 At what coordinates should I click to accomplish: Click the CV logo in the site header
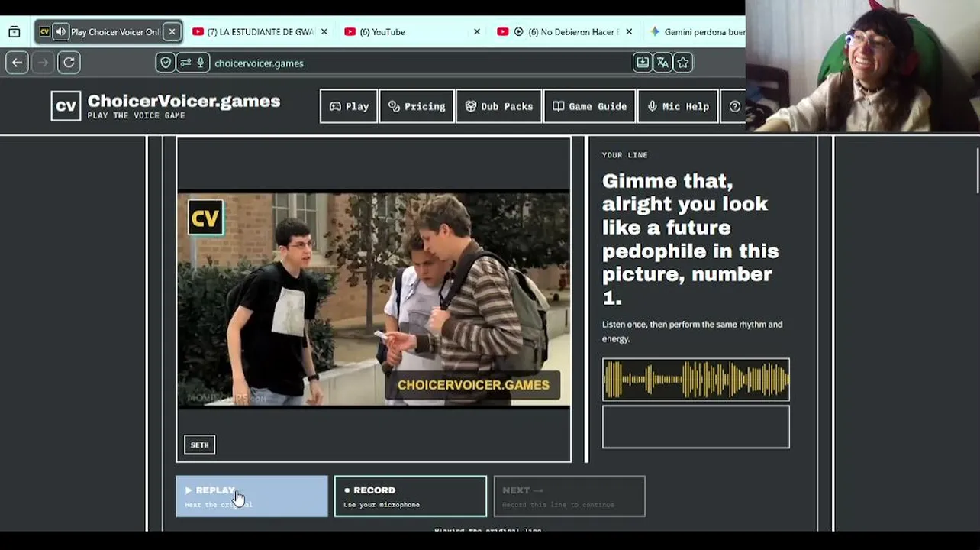(66, 106)
